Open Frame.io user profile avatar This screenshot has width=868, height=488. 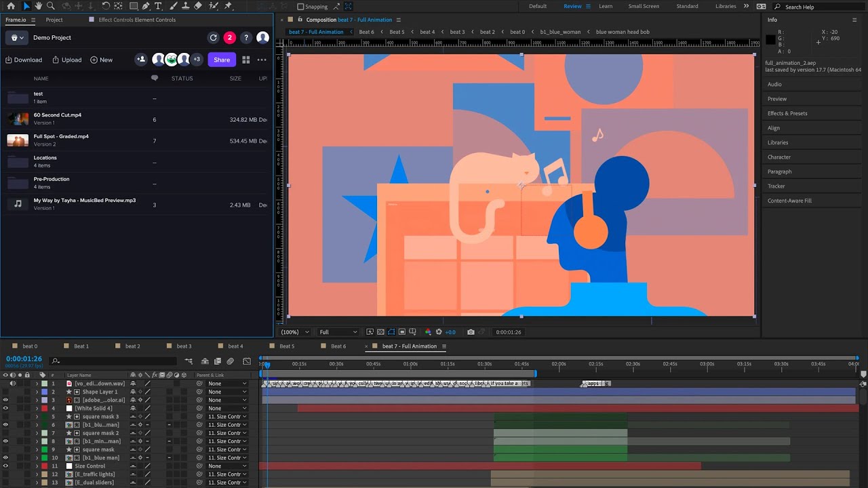click(x=262, y=38)
